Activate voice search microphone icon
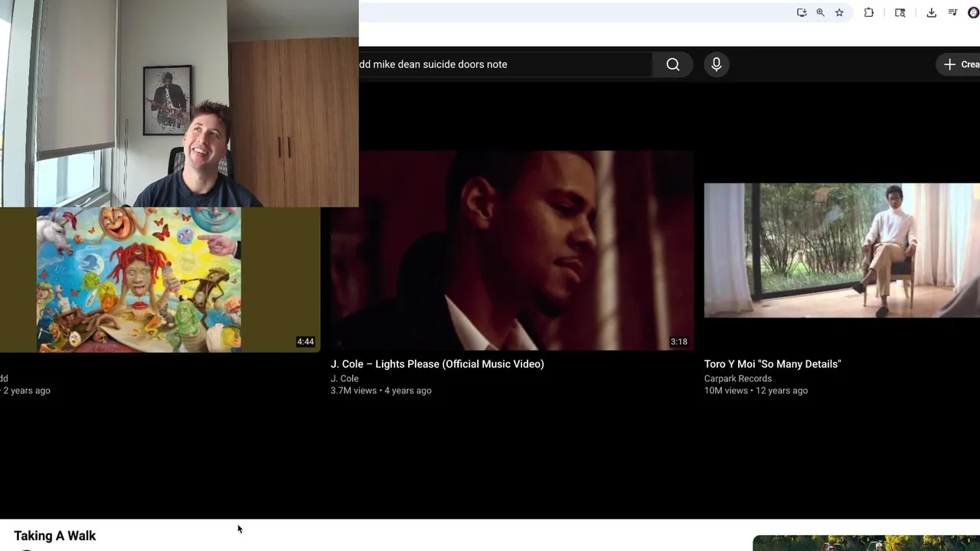 coord(717,64)
